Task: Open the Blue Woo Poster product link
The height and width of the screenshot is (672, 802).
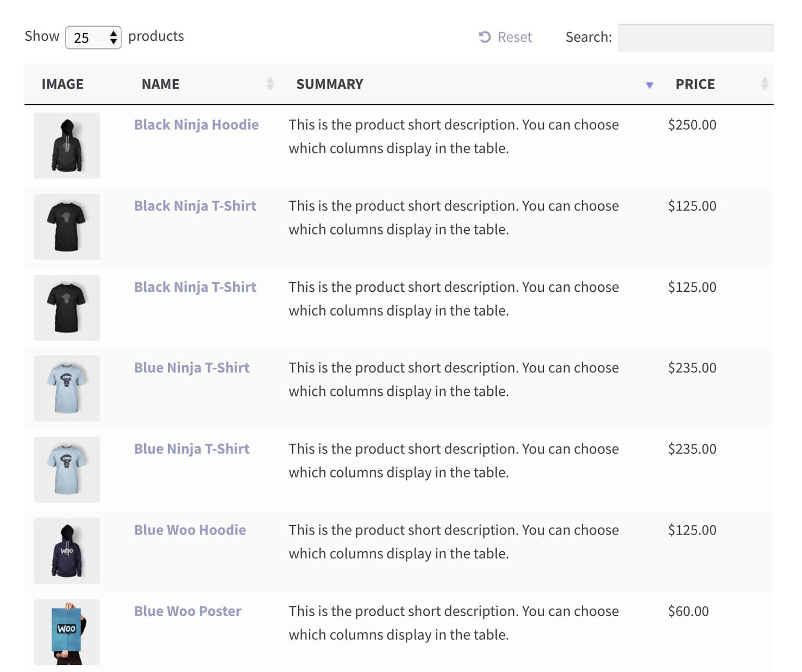Action: [187, 612]
